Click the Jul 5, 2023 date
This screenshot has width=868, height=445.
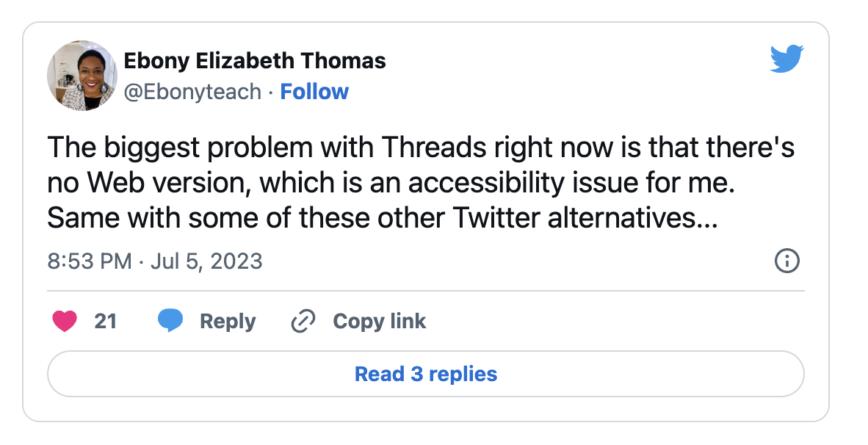click(x=206, y=261)
